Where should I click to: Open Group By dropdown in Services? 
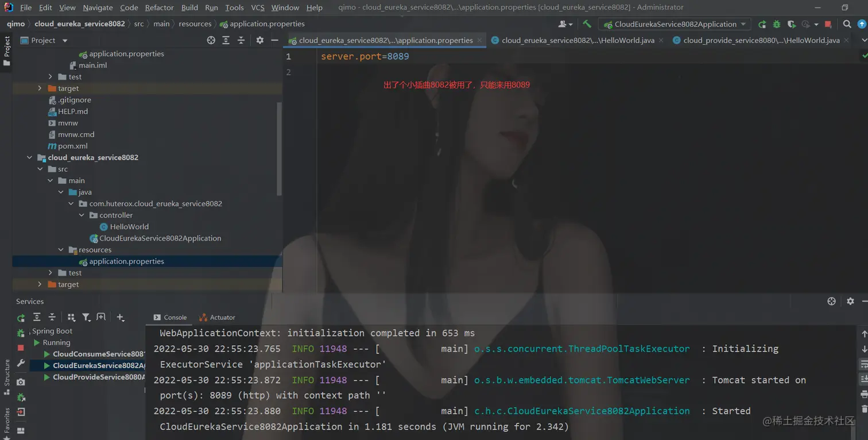tap(71, 317)
